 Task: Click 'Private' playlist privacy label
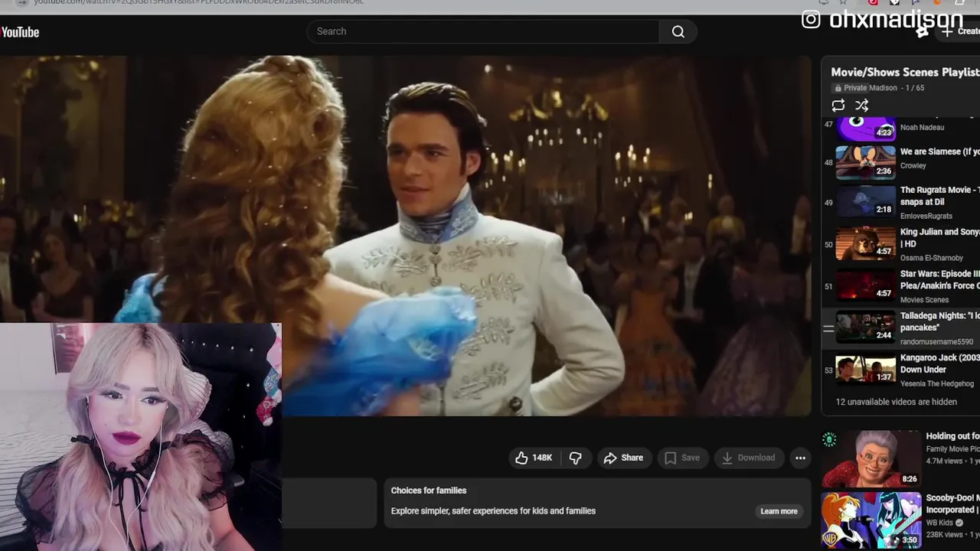[855, 88]
